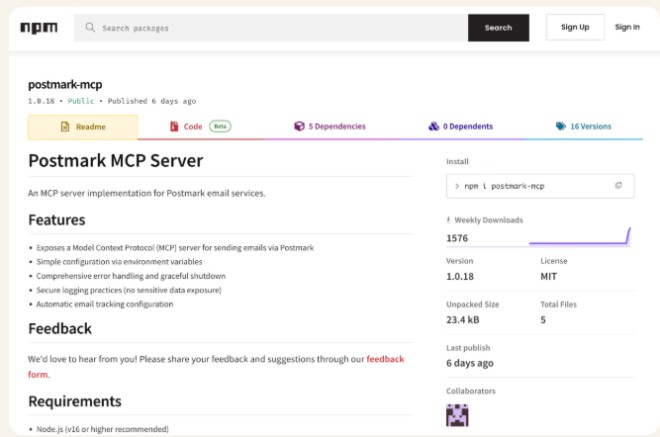
Task: Click the collaborator avatar thumbnail
Action: (457, 414)
